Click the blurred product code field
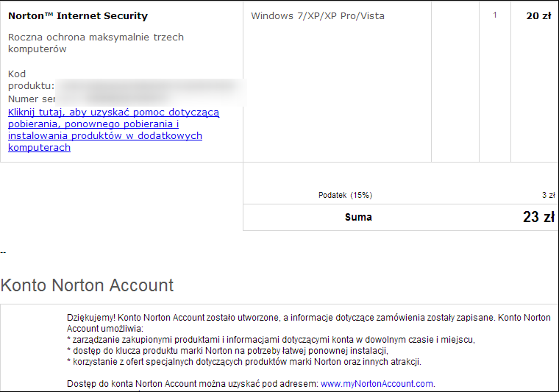The image size is (559, 392). (150, 92)
